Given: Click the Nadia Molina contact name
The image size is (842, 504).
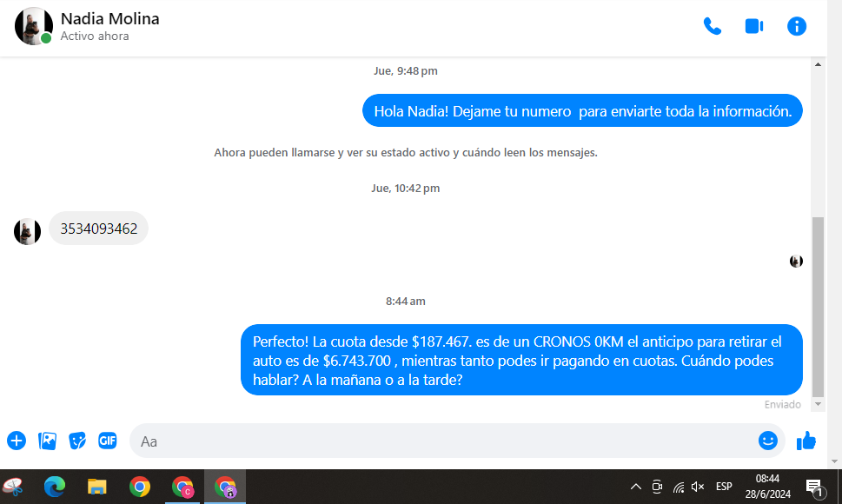Looking at the screenshot, I should [x=109, y=19].
